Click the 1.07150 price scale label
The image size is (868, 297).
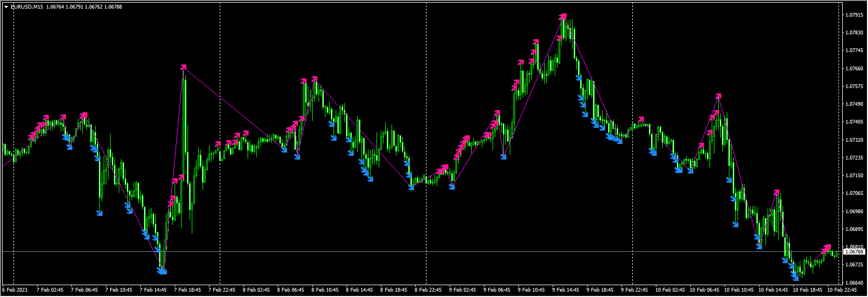pyautogui.click(x=854, y=176)
